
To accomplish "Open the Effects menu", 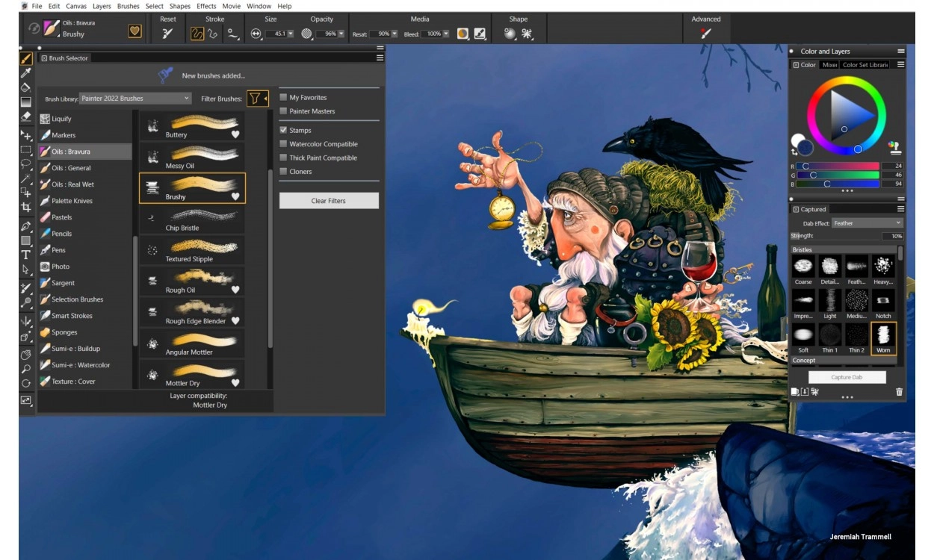I will [x=206, y=6].
